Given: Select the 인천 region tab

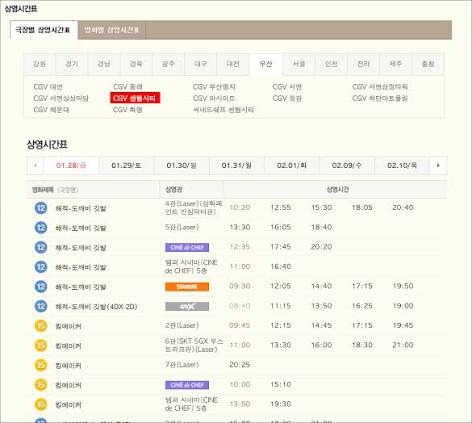Looking at the screenshot, I should pyautogui.click(x=331, y=64).
